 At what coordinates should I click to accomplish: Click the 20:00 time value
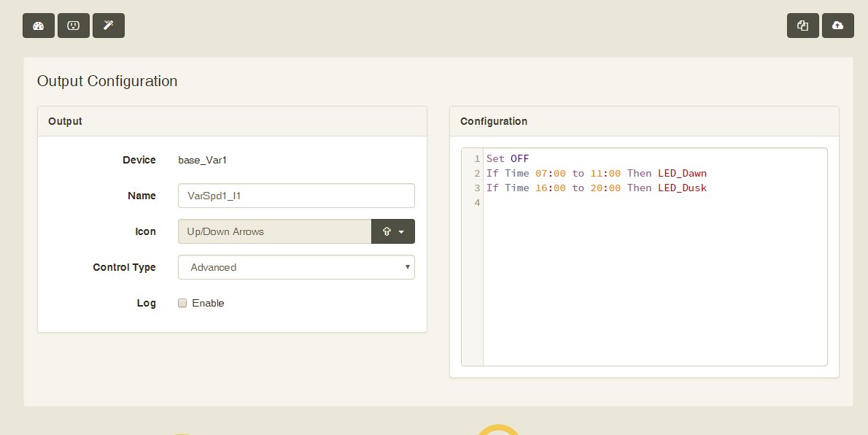coord(605,188)
